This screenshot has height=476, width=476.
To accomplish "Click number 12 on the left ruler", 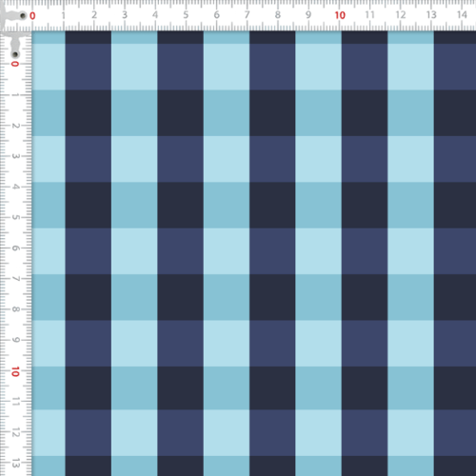I will [x=15, y=432].
